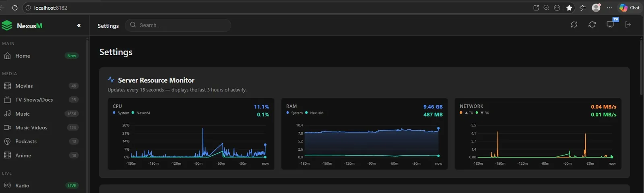644x193 pixels.
Task: Click the RAM System legend item
Action: (x=295, y=113)
